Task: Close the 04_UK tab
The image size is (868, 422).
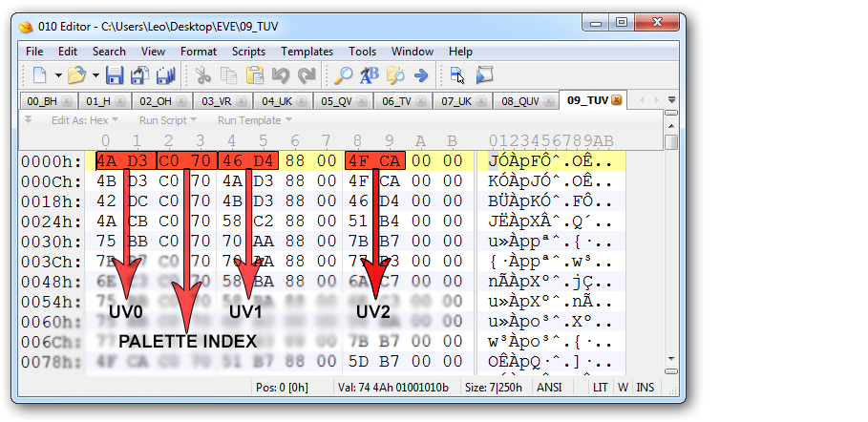Action: coord(301,101)
